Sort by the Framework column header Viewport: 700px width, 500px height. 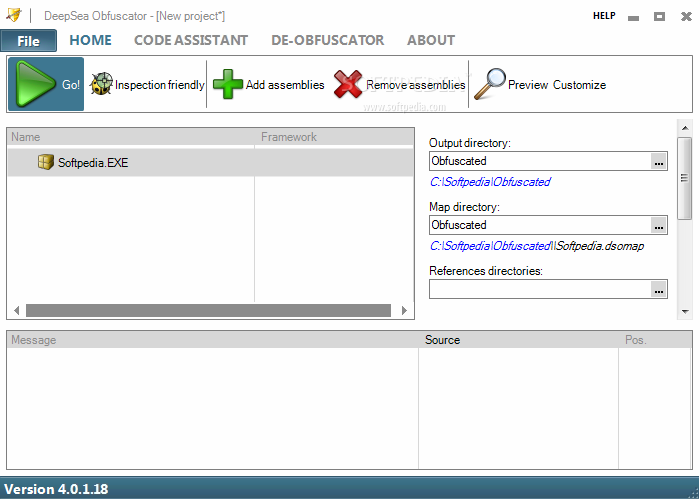click(334, 137)
